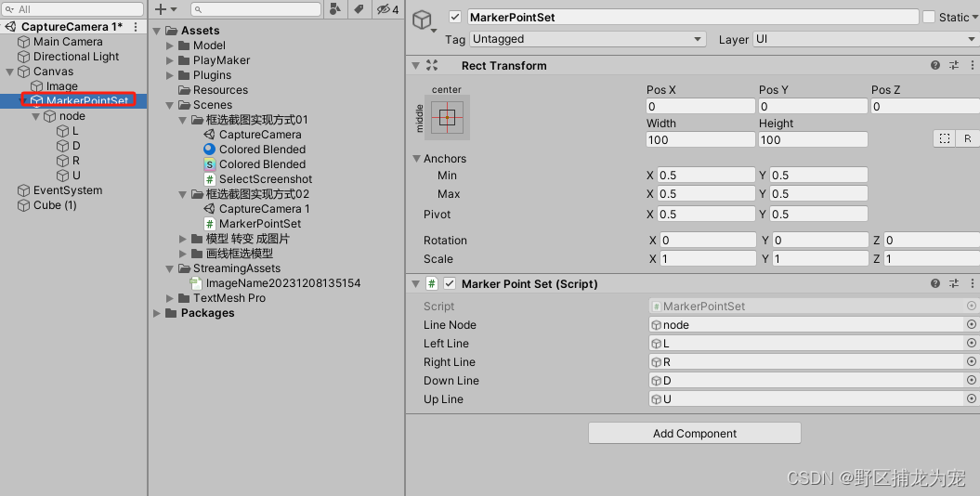Viewport: 980px width, 496px height.
Task: Open Rect Transform presets icon
Action: (x=954, y=65)
